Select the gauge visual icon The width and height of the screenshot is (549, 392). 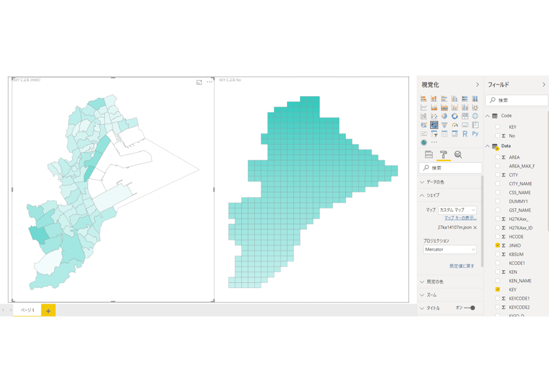455,125
